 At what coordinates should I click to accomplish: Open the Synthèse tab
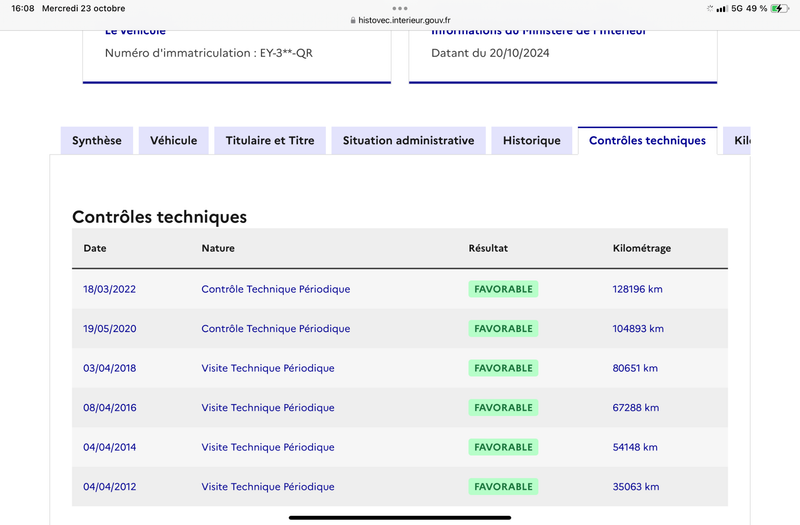click(x=96, y=140)
